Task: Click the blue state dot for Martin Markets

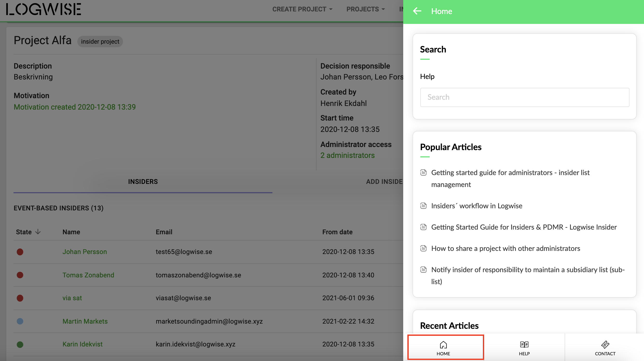Action: click(20, 321)
